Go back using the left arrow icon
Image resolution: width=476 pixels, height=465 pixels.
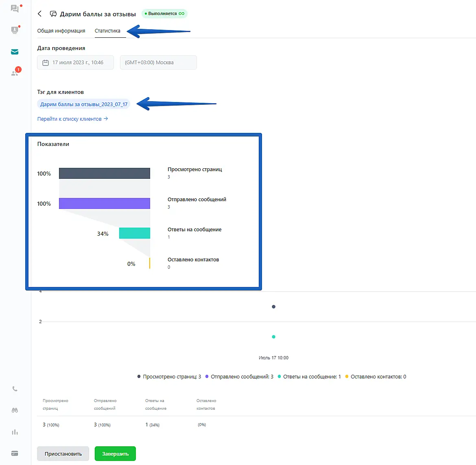(x=40, y=14)
